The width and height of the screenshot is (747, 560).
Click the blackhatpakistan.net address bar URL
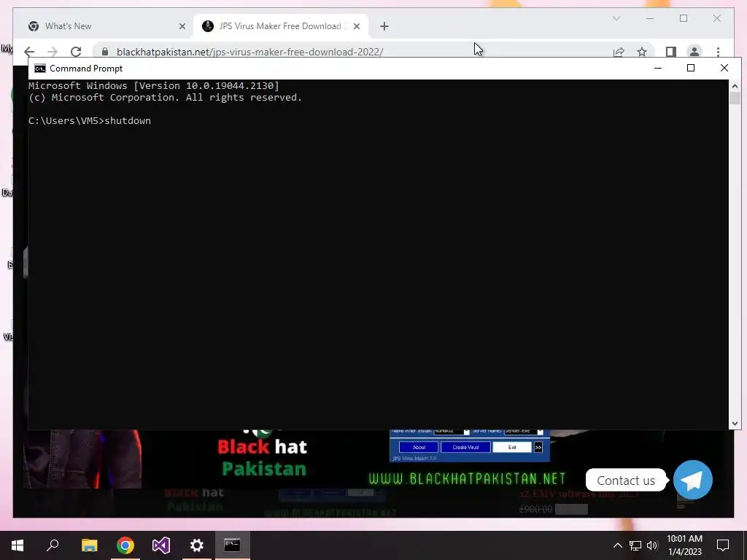[249, 52]
